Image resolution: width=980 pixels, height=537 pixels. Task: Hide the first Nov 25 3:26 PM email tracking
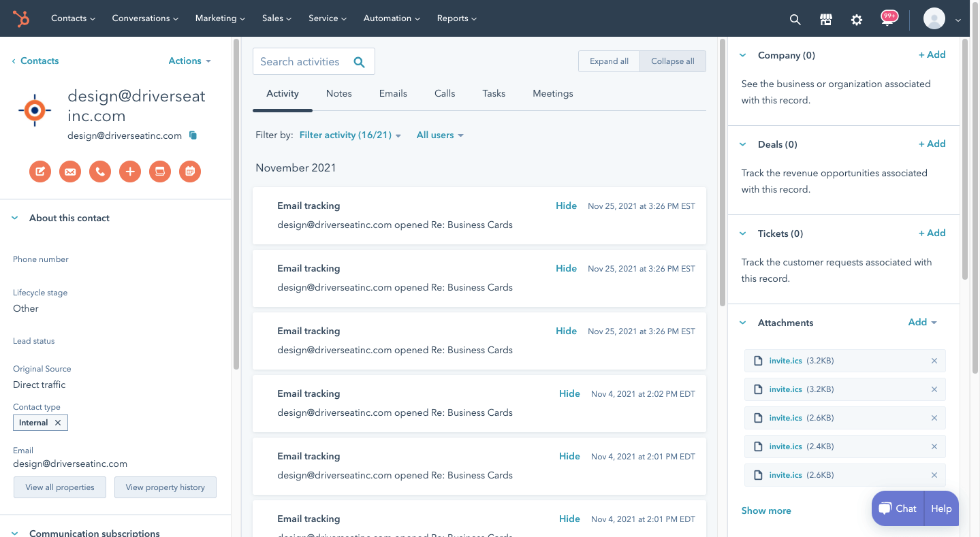click(x=566, y=206)
